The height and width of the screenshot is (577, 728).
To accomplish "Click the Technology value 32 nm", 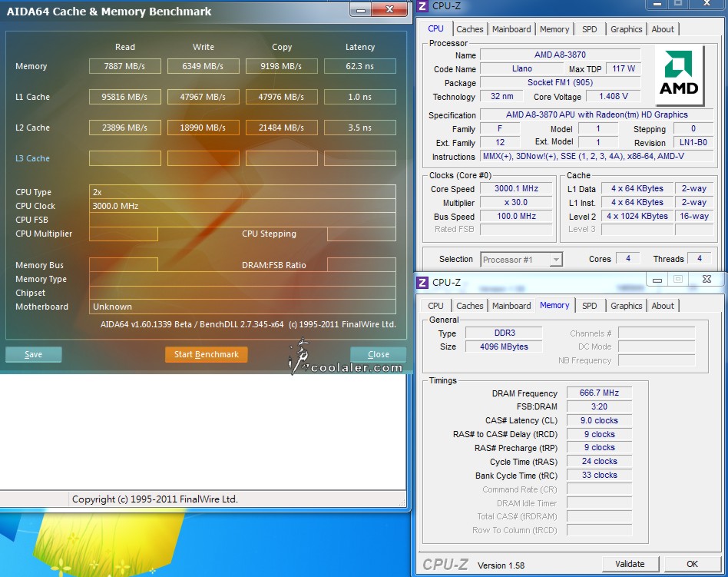I will click(x=502, y=96).
